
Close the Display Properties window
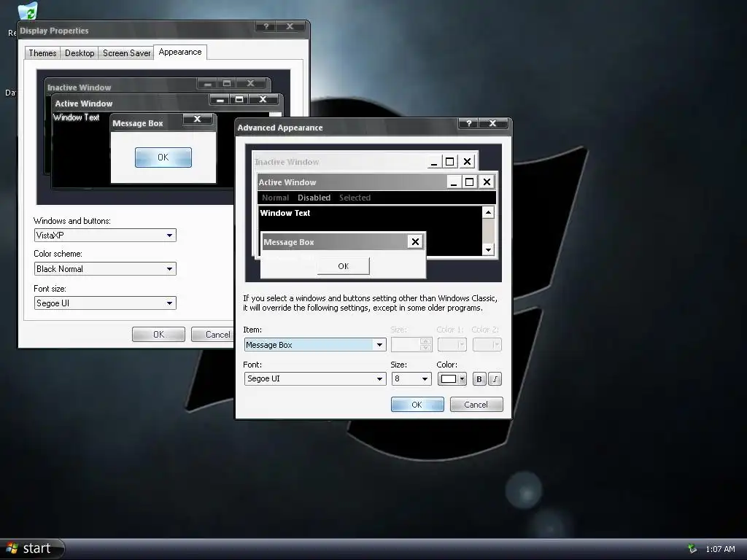(290, 27)
